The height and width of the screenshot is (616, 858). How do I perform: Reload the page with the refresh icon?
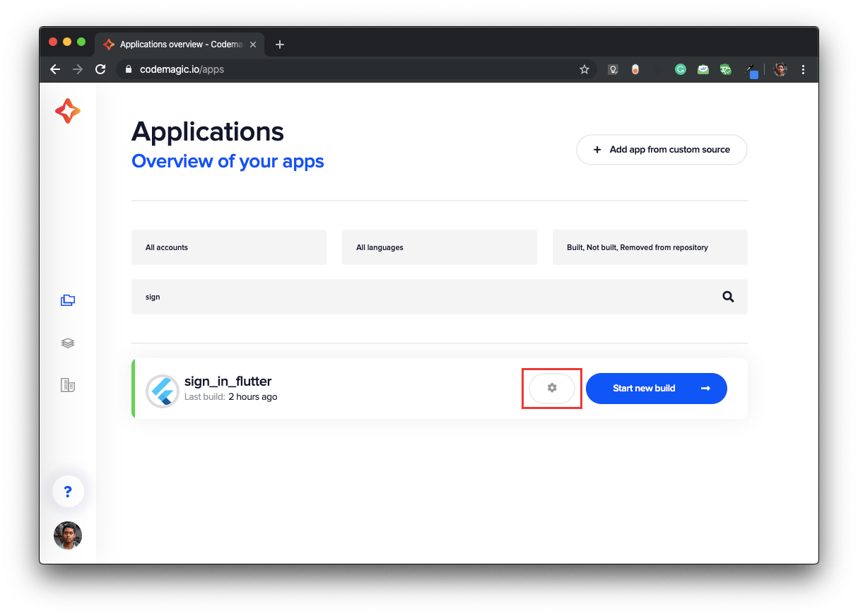(x=100, y=69)
